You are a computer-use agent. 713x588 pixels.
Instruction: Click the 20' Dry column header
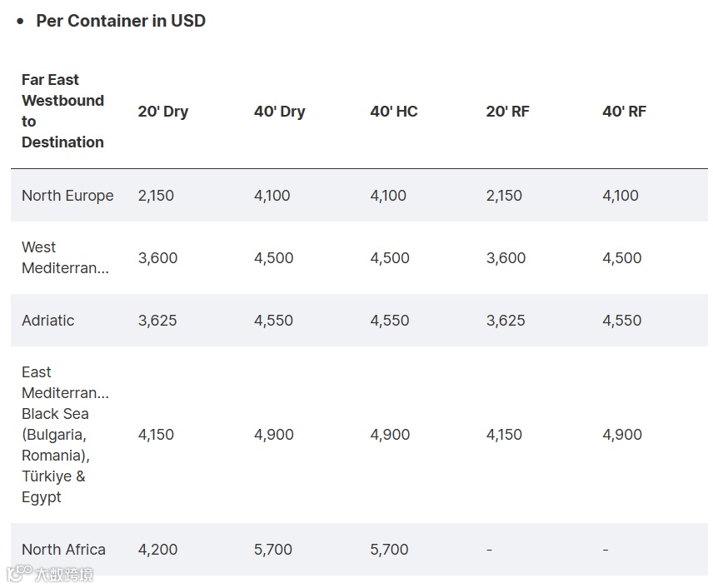tap(163, 112)
